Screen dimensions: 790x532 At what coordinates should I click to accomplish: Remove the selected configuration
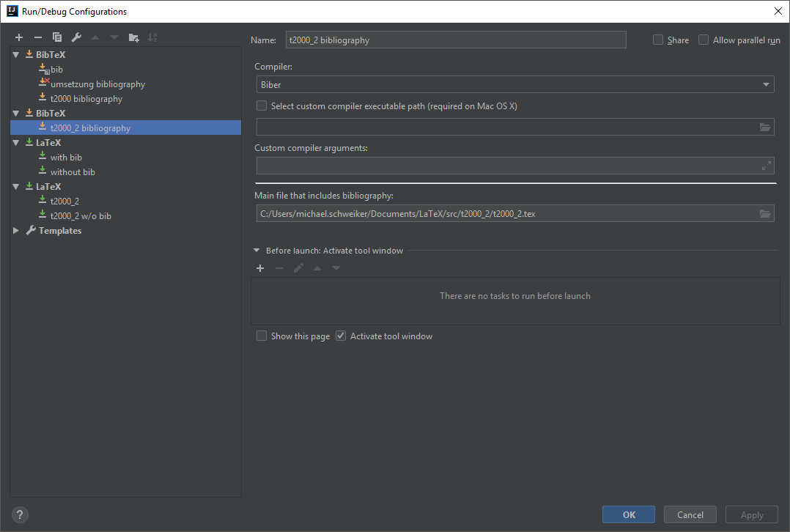(x=37, y=37)
